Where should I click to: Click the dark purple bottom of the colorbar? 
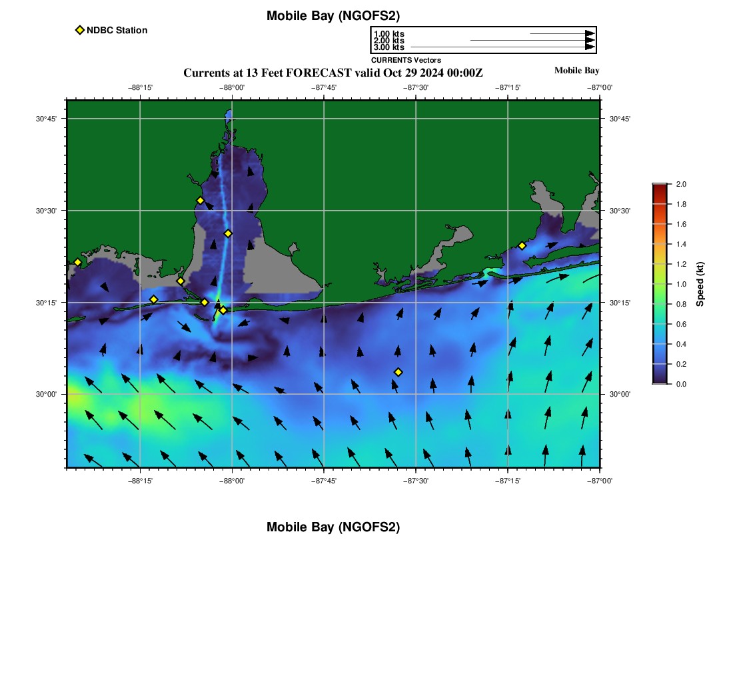pos(660,379)
